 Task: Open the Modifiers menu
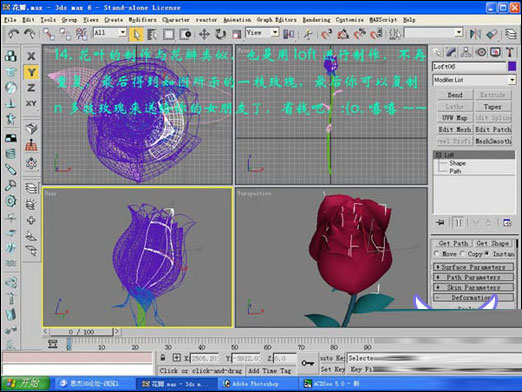143,20
